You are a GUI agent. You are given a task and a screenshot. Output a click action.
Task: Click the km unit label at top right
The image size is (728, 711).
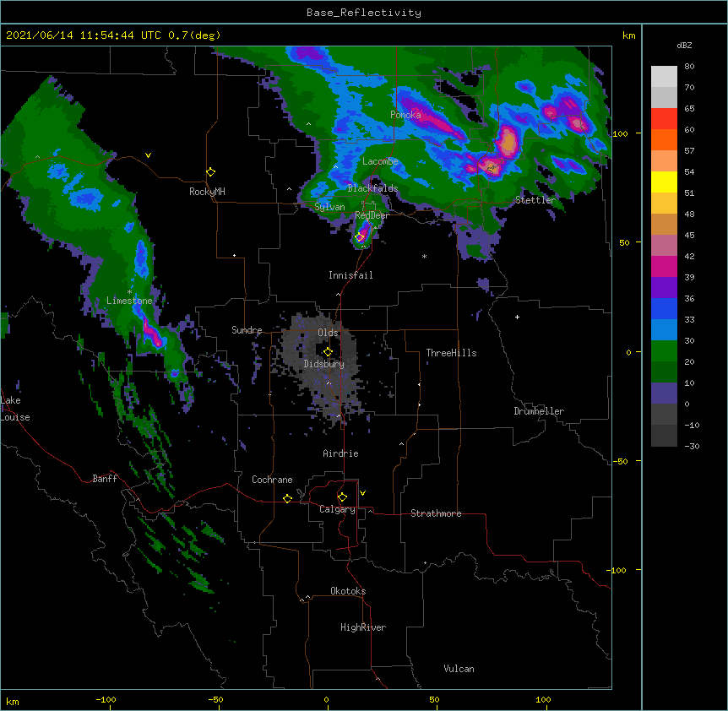(628, 35)
